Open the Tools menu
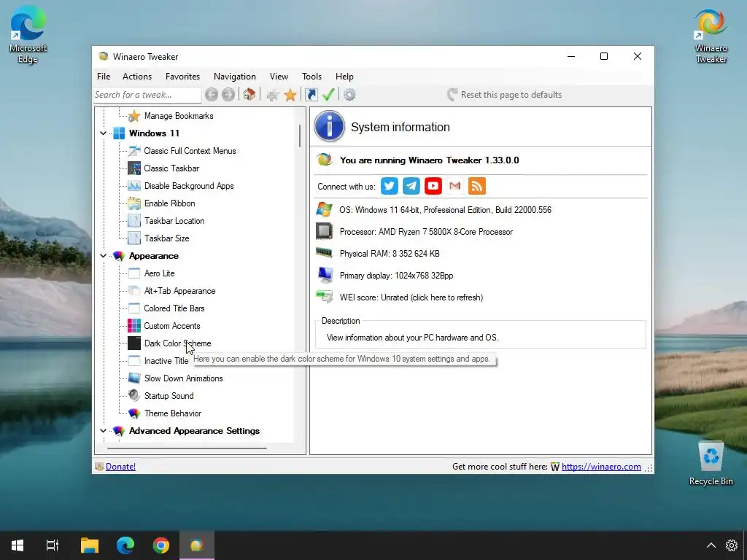This screenshot has width=747, height=560. pos(311,76)
